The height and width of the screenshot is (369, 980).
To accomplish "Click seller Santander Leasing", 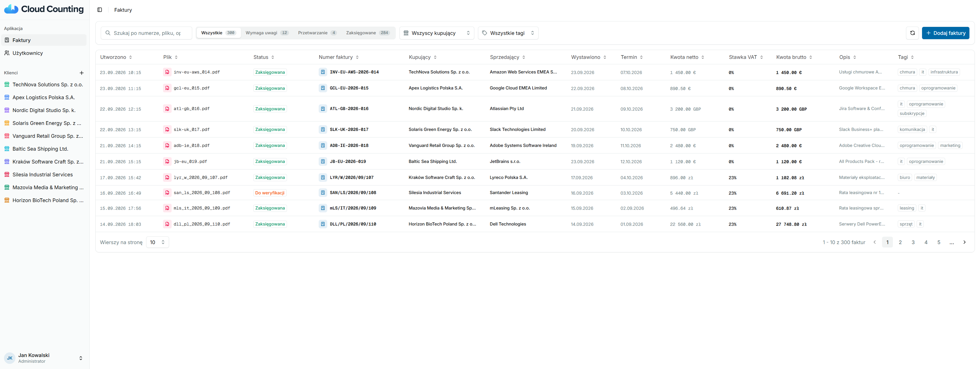I will (x=509, y=193).
